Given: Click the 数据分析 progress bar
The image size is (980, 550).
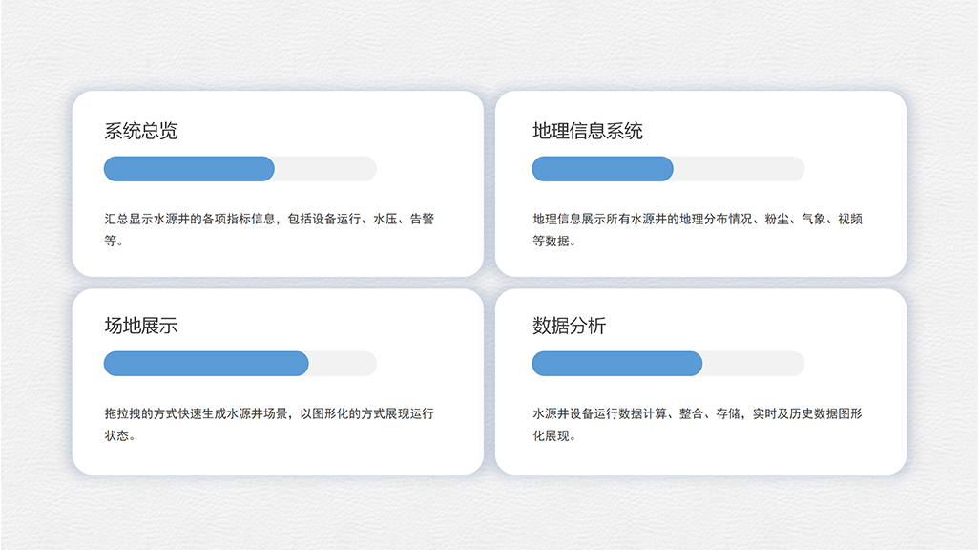Looking at the screenshot, I should [x=668, y=364].
